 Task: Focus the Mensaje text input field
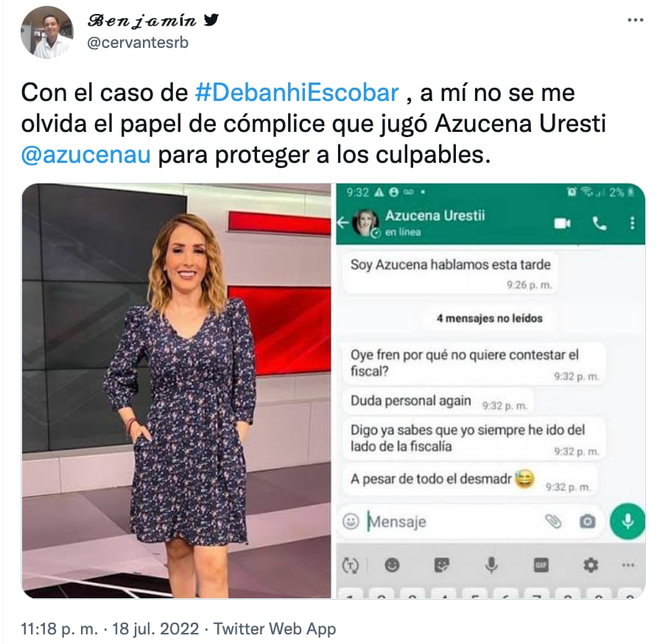(x=452, y=522)
